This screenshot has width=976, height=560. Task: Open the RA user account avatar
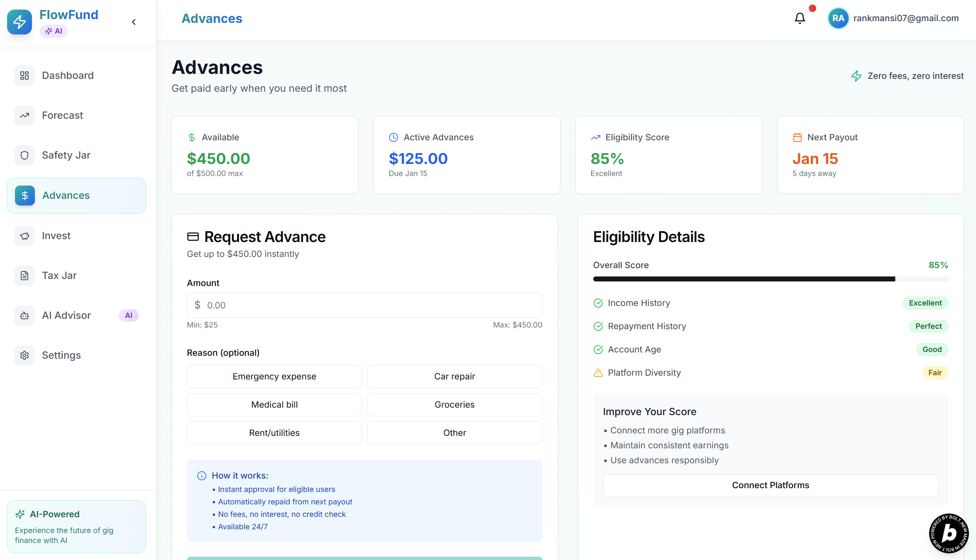[838, 18]
